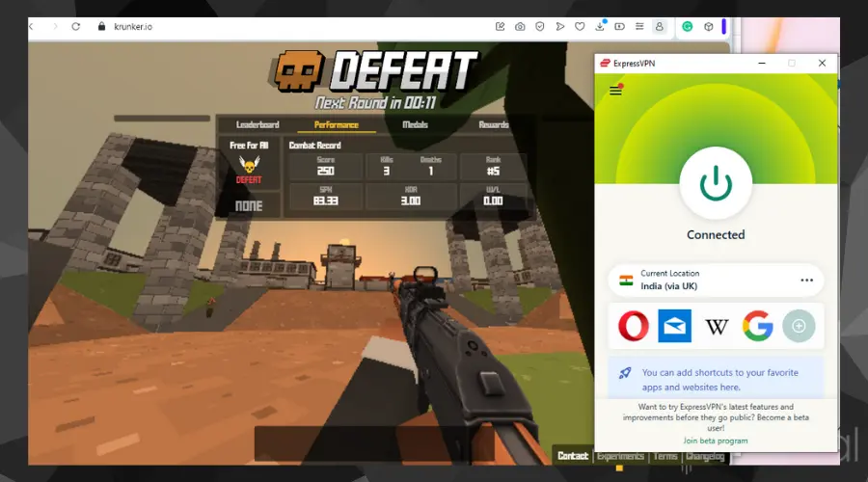Image resolution: width=868 pixels, height=482 pixels.
Task: Open the Rewards tab
Action: coord(493,124)
